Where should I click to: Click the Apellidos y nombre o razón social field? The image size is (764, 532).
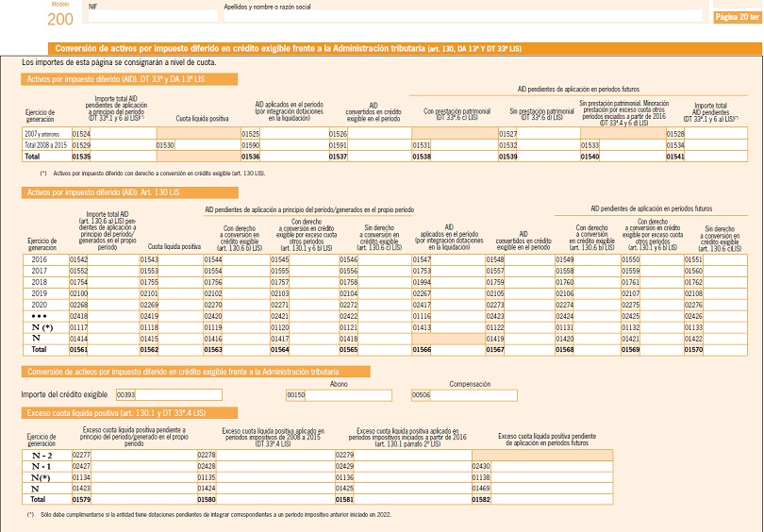pyautogui.click(x=463, y=16)
